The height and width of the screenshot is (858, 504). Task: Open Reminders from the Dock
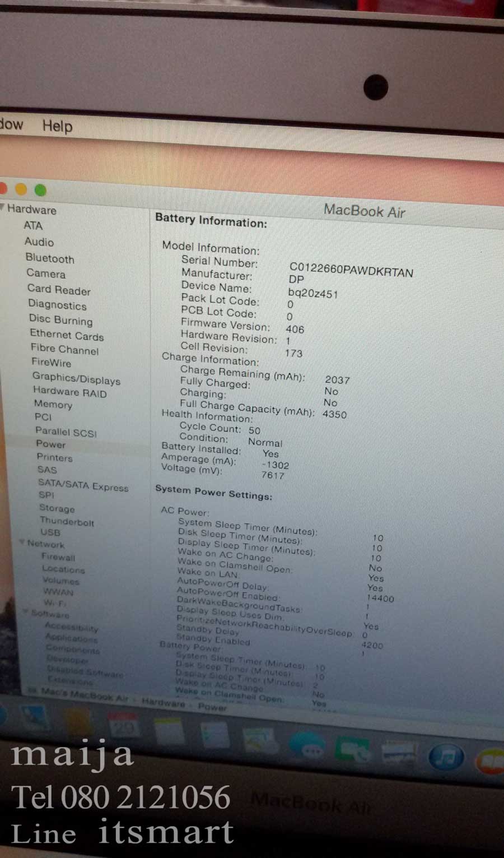(216, 734)
